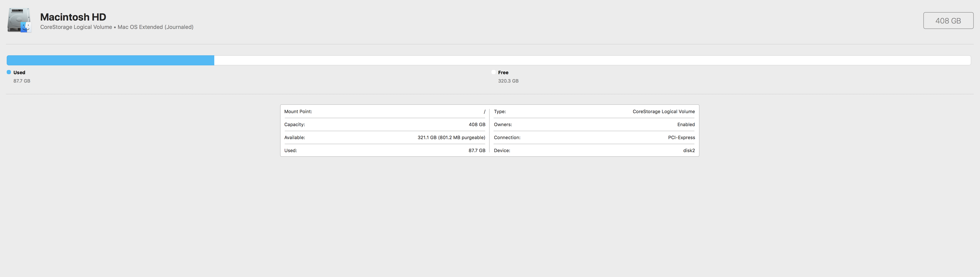
Task: Click the blue Used legend dot
Action: pos(9,72)
